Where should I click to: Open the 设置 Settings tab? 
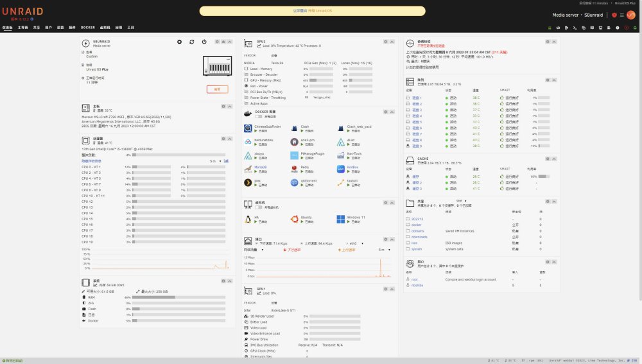tap(60, 28)
